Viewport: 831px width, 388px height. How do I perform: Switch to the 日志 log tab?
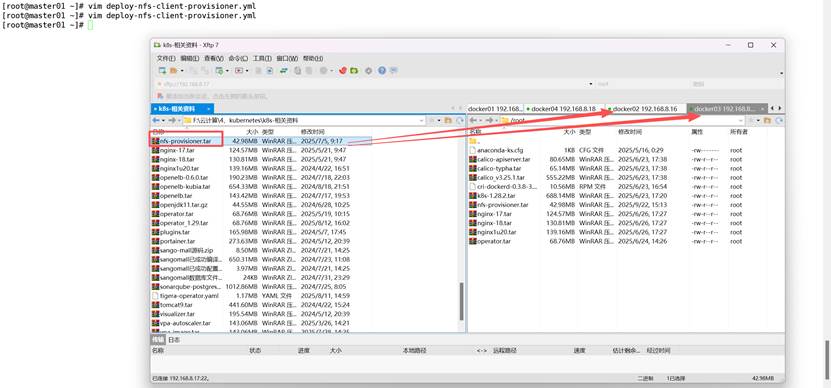click(174, 340)
